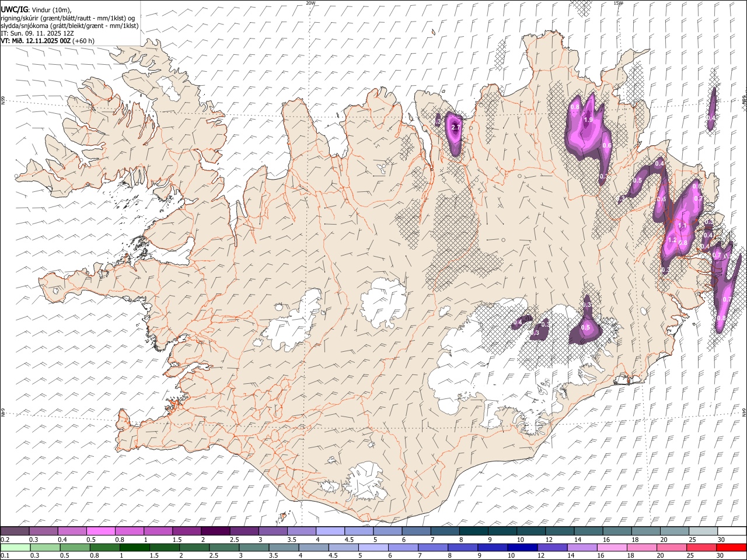
Task: Pick the magenta 0.8 snow-scale swatch
Action: click(x=129, y=531)
